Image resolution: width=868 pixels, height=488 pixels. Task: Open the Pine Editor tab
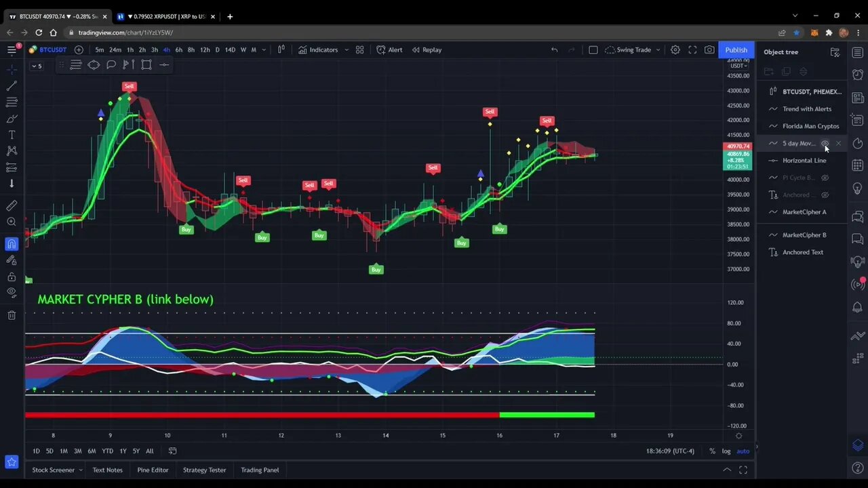[153, 470]
